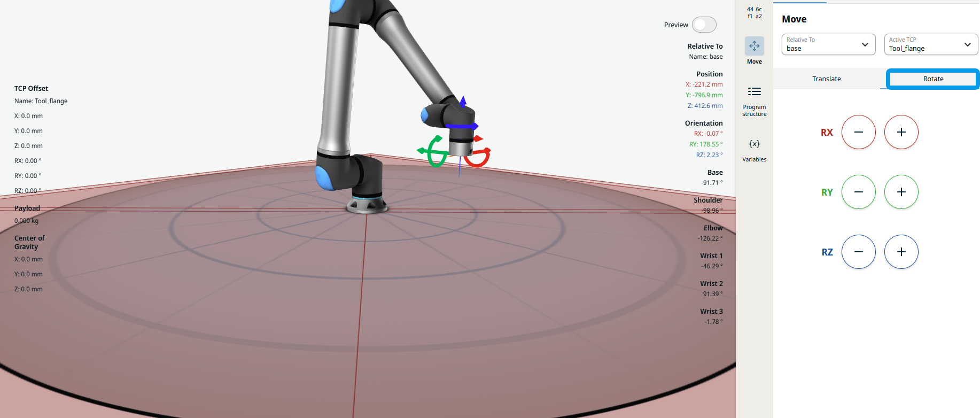This screenshot has height=418, width=980.
Task: Click the robot base in 3D view
Action: point(366,205)
